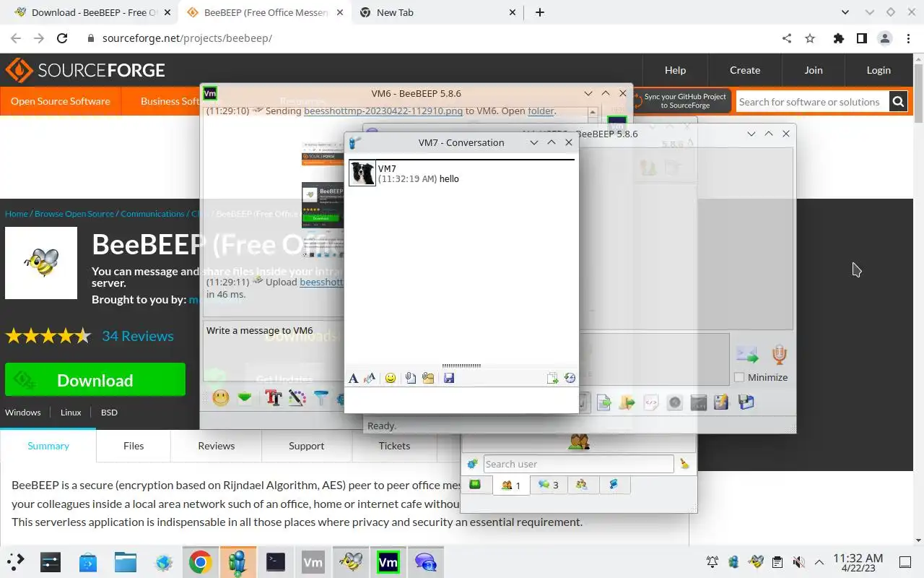Click the search icon left of Search user
Viewport: 924px width, 578px height.
(473, 464)
